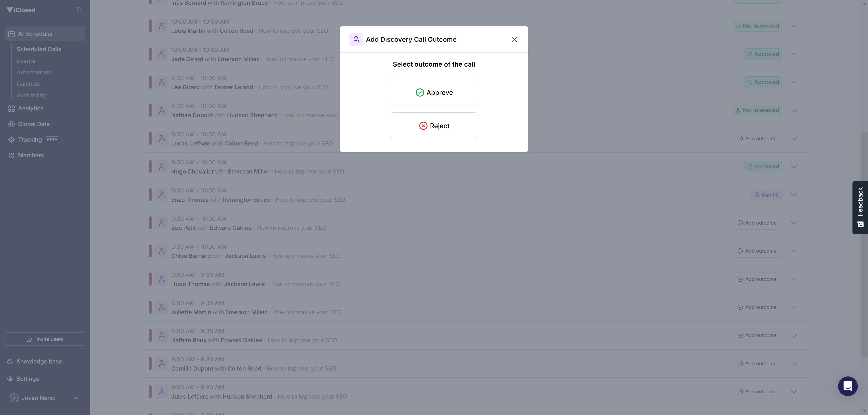Click the iClosed logo
The height and width of the screenshot is (415, 868).
pyautogui.click(x=21, y=10)
